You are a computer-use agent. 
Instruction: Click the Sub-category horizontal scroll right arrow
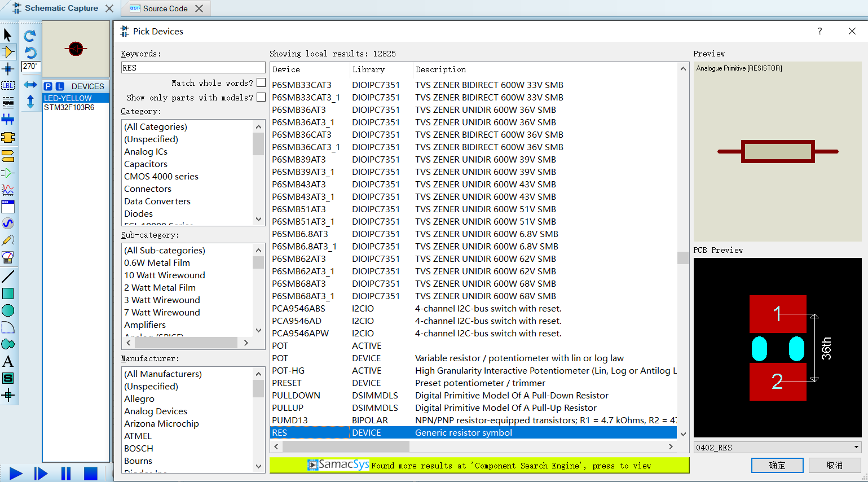(x=246, y=343)
